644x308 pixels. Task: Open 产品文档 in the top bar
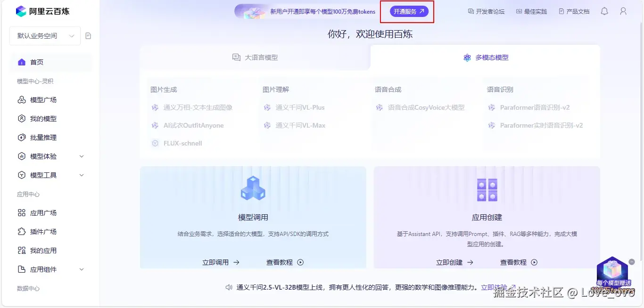[574, 11]
